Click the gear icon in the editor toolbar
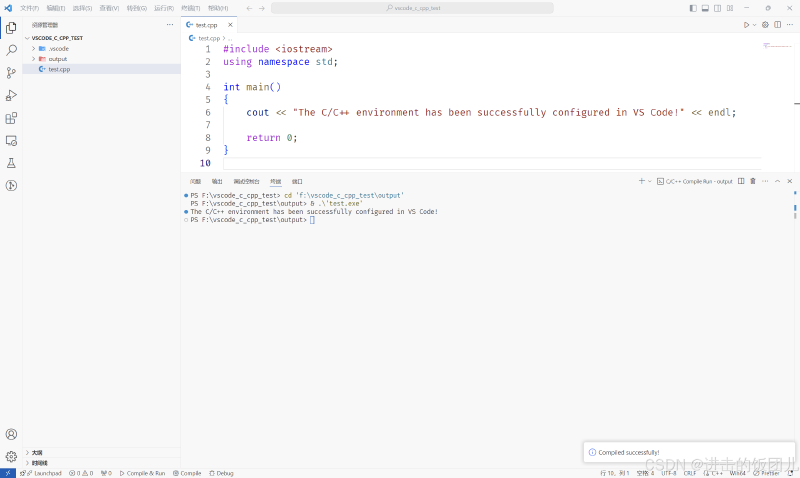 pos(765,24)
